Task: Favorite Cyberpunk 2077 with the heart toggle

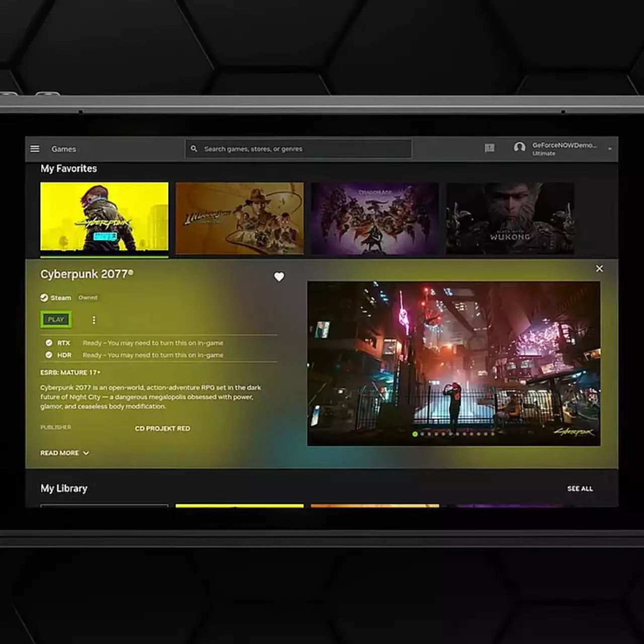Action: 280,277
